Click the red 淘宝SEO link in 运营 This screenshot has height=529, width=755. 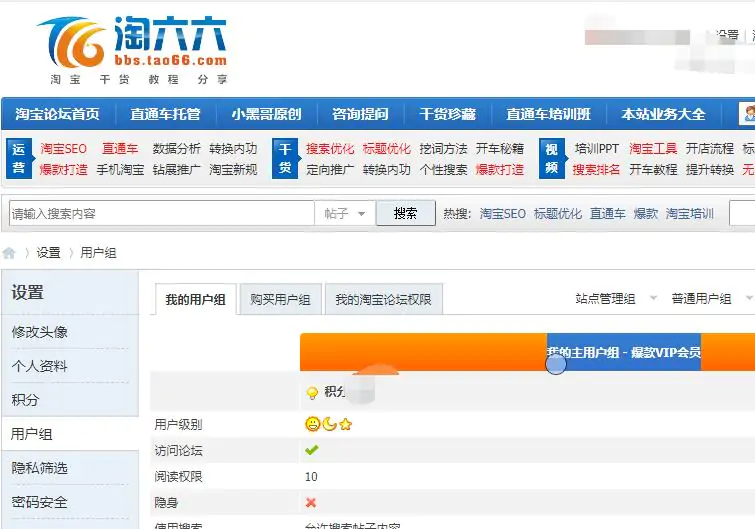(x=64, y=148)
